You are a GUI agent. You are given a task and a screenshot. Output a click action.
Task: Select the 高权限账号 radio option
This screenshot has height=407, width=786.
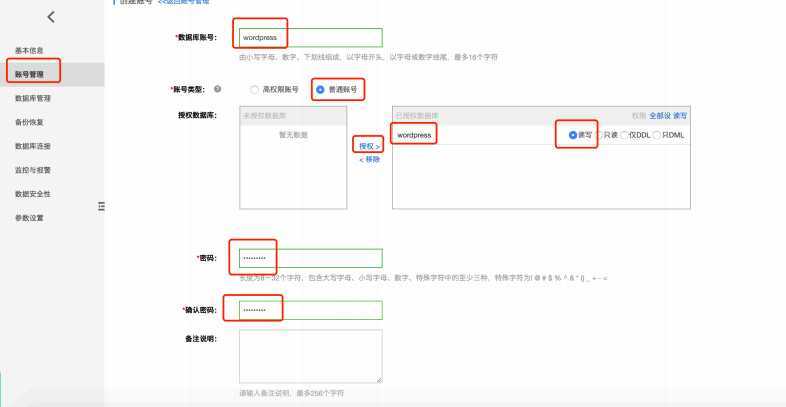[x=254, y=90]
